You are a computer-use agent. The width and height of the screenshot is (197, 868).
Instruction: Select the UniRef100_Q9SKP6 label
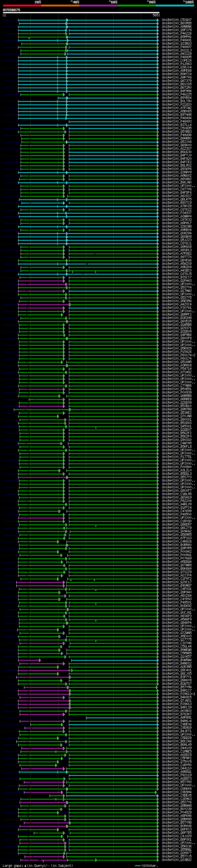coord(177,169)
